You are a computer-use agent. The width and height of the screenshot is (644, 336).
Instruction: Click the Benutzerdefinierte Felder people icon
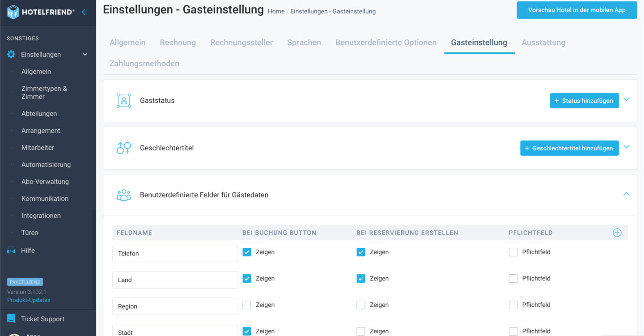pyautogui.click(x=124, y=195)
